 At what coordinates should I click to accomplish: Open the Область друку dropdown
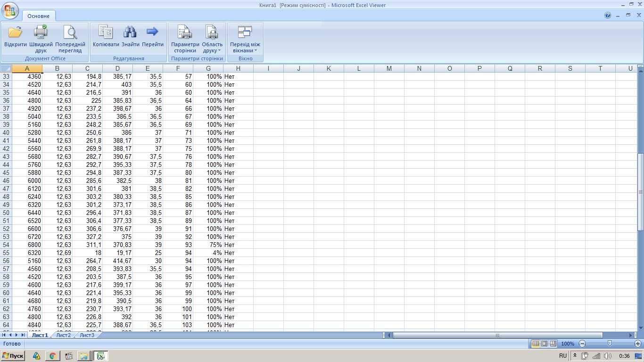pos(212,39)
